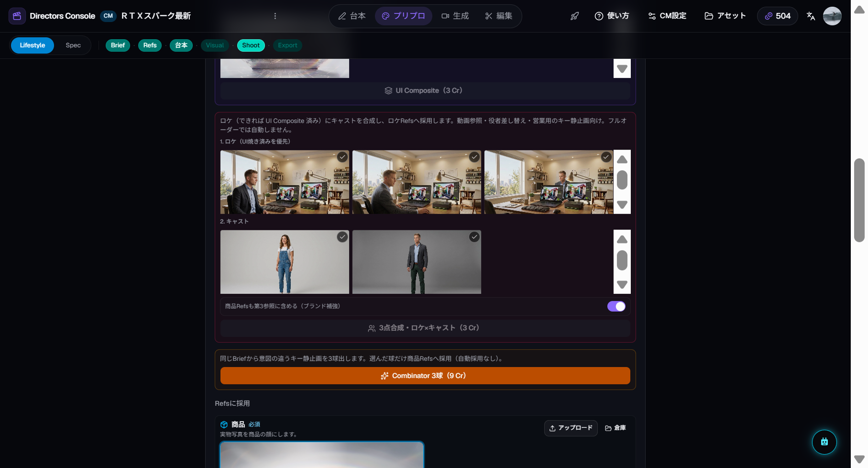Open the three-dot project menu
Viewport: 868px width, 468px height.
click(x=275, y=16)
